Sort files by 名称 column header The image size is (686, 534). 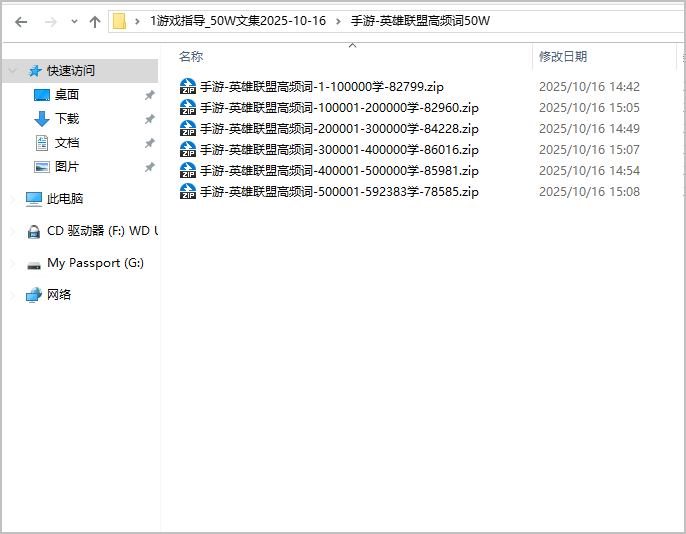[191, 57]
